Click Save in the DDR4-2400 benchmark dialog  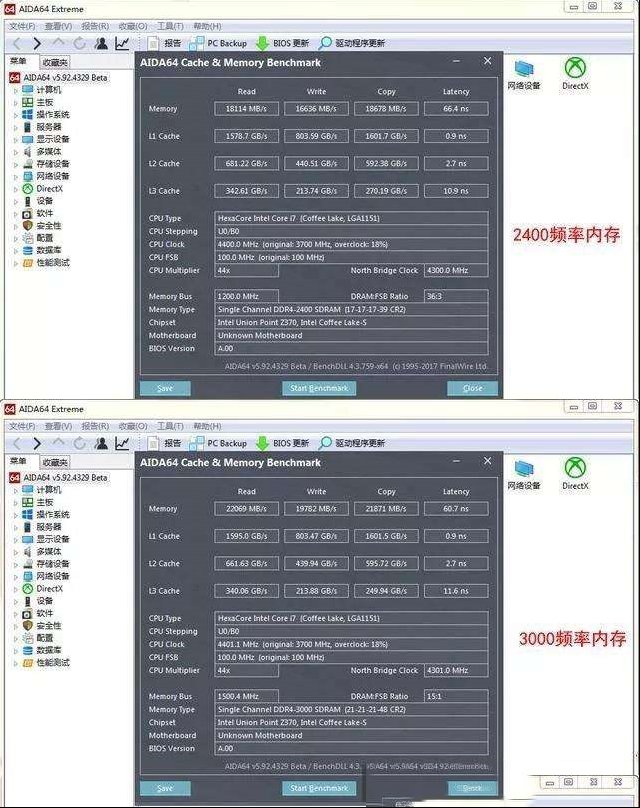click(165, 389)
